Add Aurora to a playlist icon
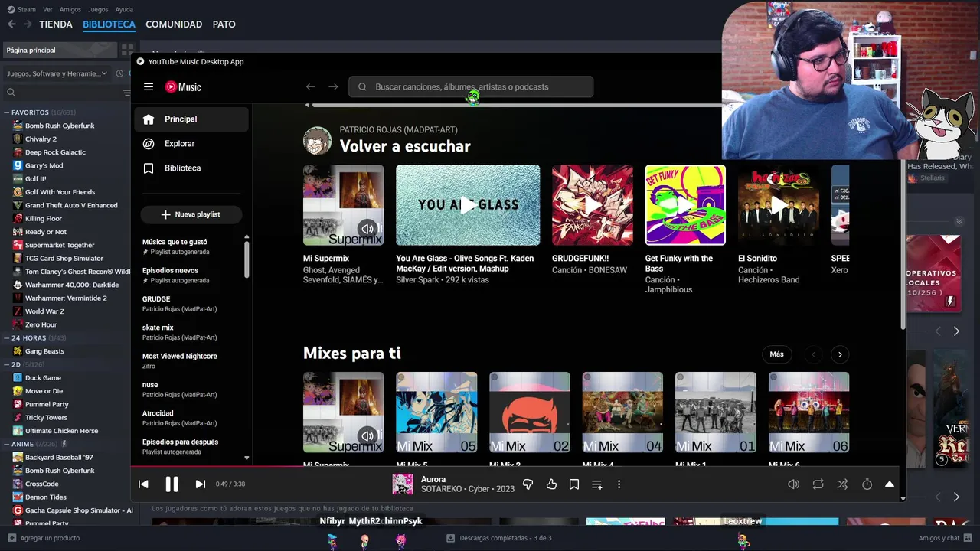 pos(597,484)
